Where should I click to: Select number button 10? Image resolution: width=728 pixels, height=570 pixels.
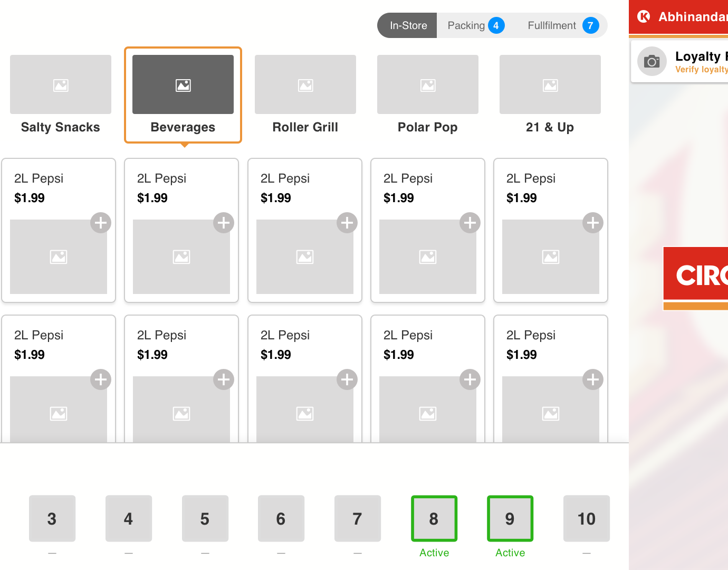click(x=587, y=518)
